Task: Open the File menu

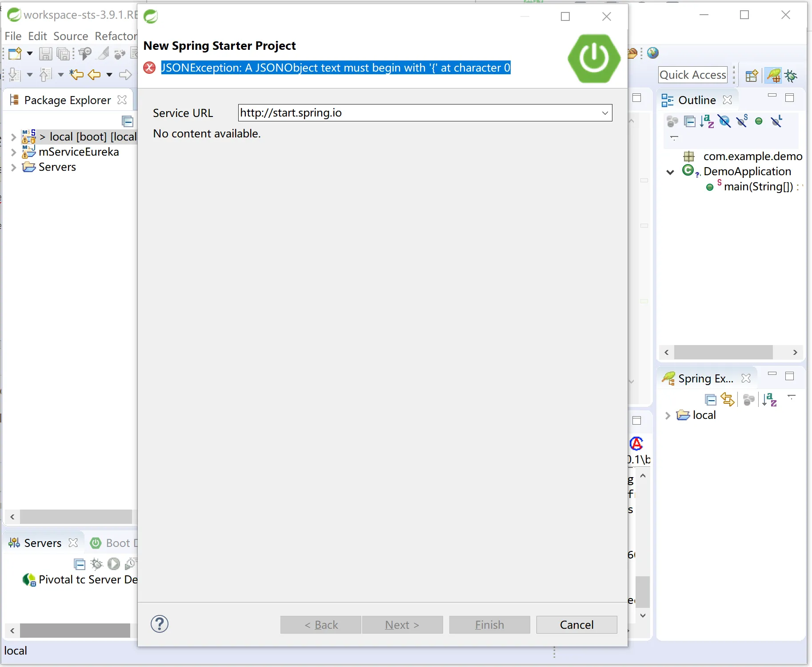Action: (x=13, y=36)
